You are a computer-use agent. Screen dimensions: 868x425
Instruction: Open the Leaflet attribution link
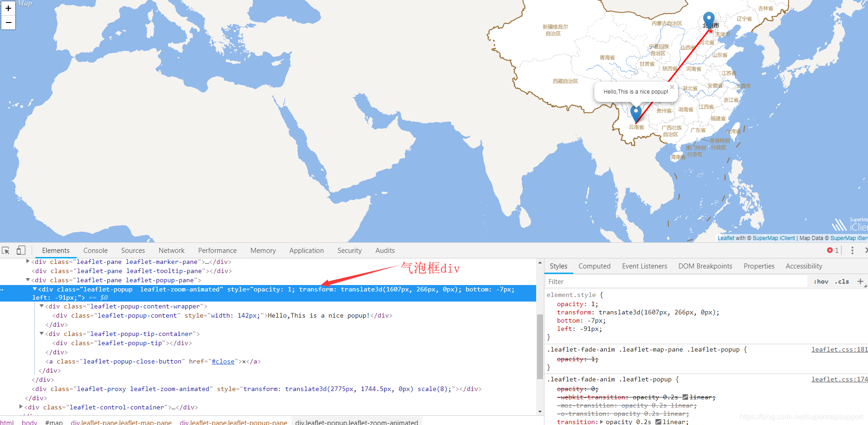pyautogui.click(x=726, y=238)
